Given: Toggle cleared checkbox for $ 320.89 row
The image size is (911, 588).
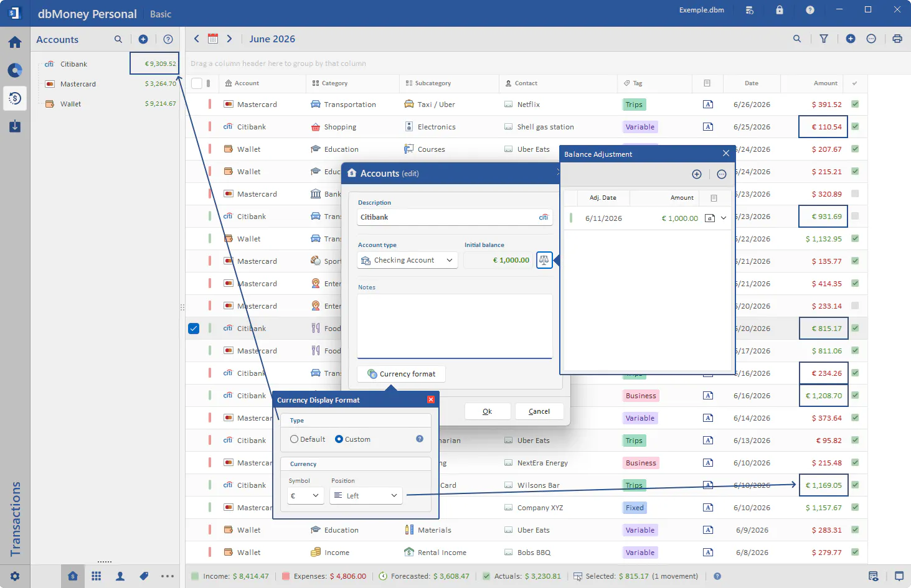Looking at the screenshot, I should [855, 194].
